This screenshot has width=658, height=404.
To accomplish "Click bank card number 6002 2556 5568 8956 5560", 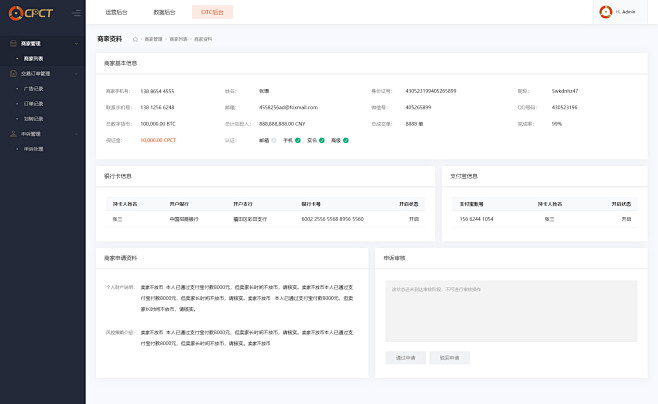I will pos(332,219).
